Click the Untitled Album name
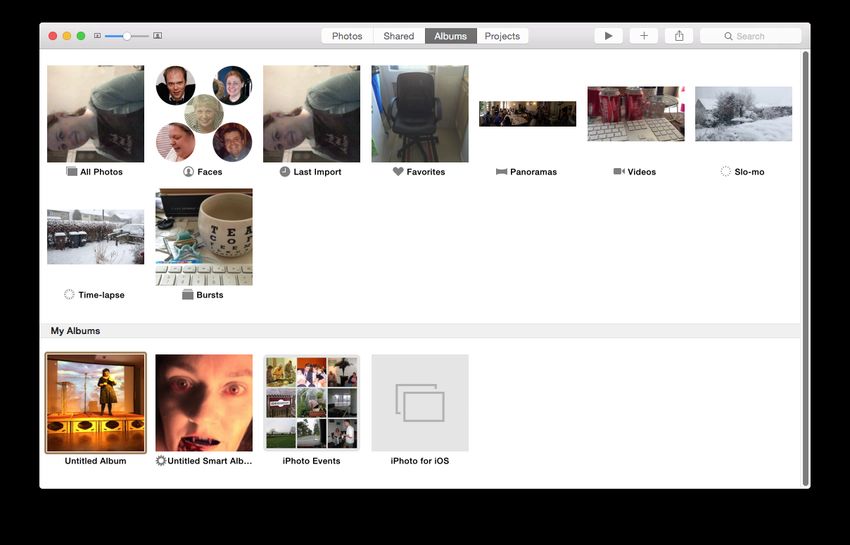 point(95,461)
